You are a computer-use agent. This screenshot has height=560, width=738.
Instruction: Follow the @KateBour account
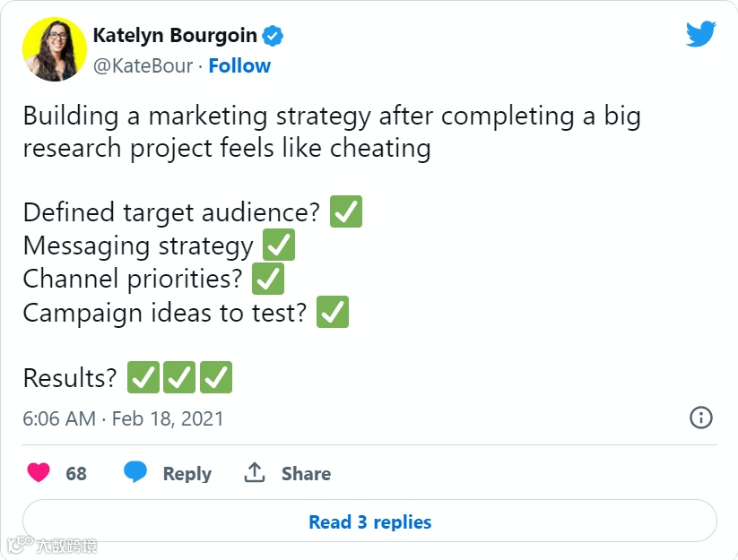[239, 65]
